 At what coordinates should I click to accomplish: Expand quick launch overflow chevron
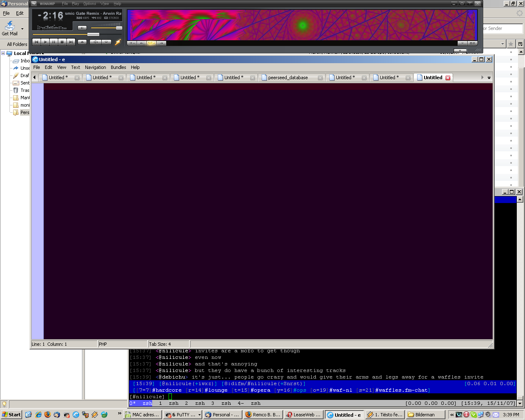click(x=119, y=414)
